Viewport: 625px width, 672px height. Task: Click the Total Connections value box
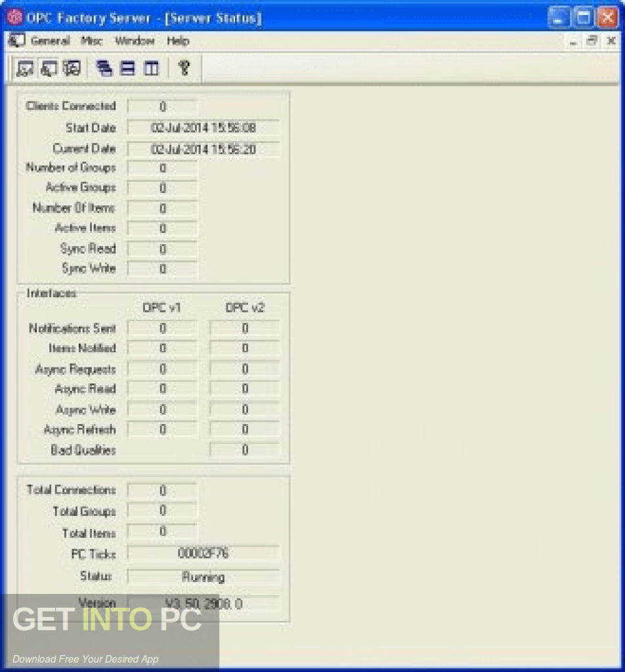pyautogui.click(x=162, y=491)
